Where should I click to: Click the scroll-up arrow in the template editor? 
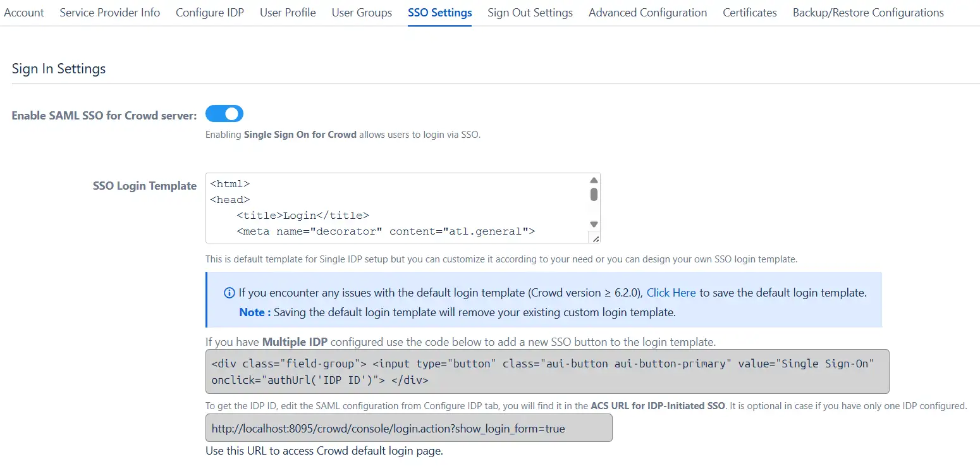[593, 180]
